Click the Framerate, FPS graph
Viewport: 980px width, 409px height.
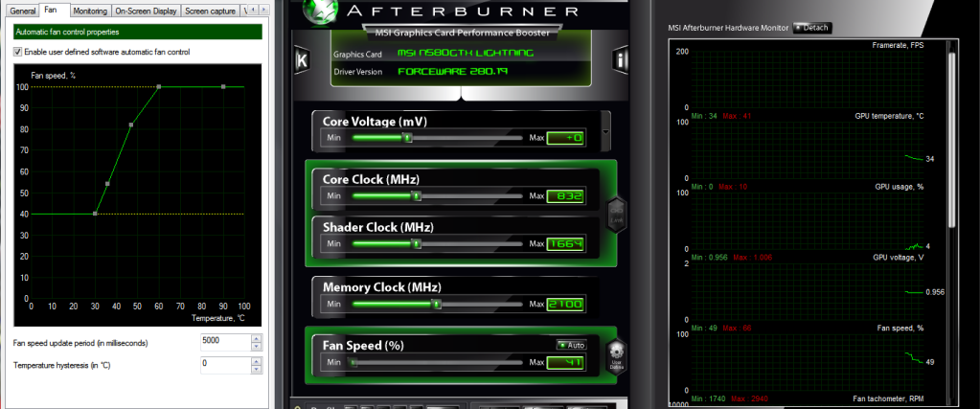click(x=809, y=80)
